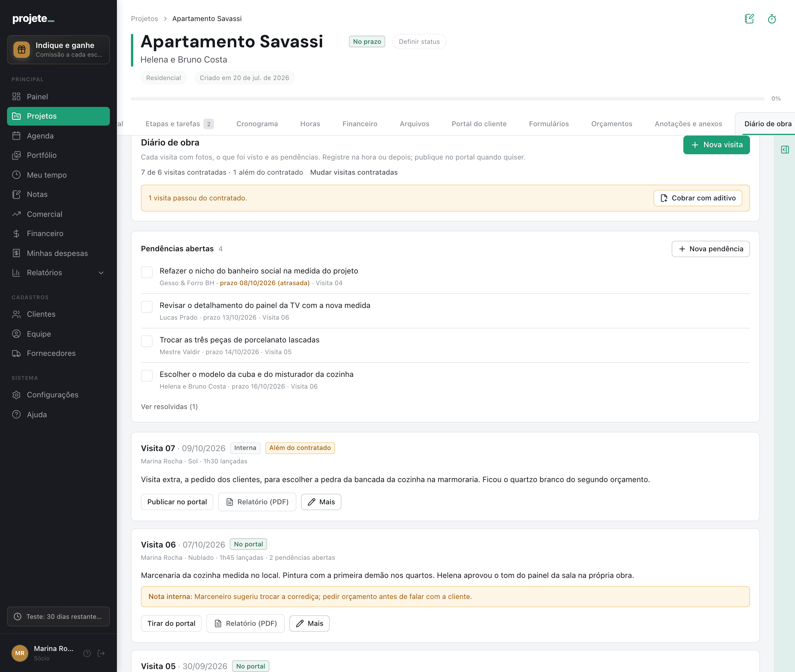The width and height of the screenshot is (795, 672).
Task: Add a Nova pendência
Action: tap(711, 249)
